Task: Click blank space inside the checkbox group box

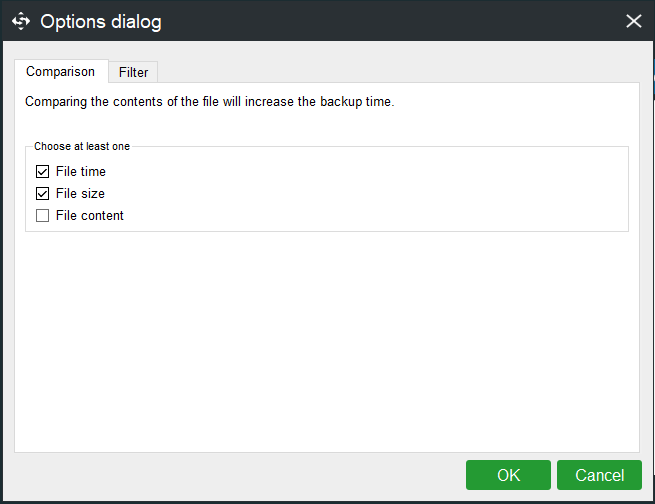Action: pos(376,192)
